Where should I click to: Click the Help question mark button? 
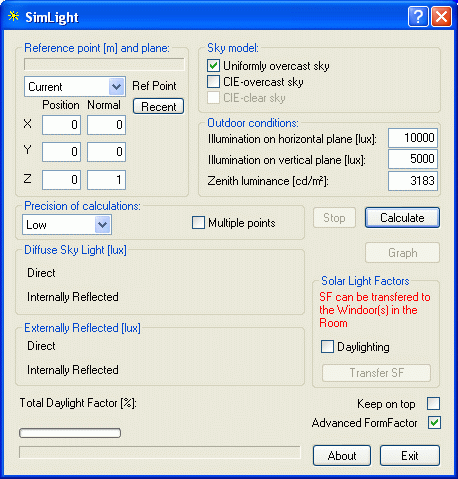click(418, 16)
